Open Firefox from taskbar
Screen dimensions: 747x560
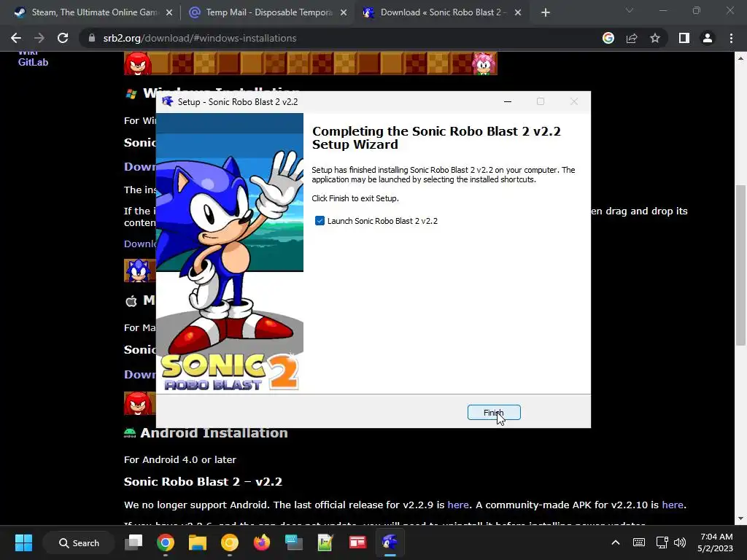(261, 542)
